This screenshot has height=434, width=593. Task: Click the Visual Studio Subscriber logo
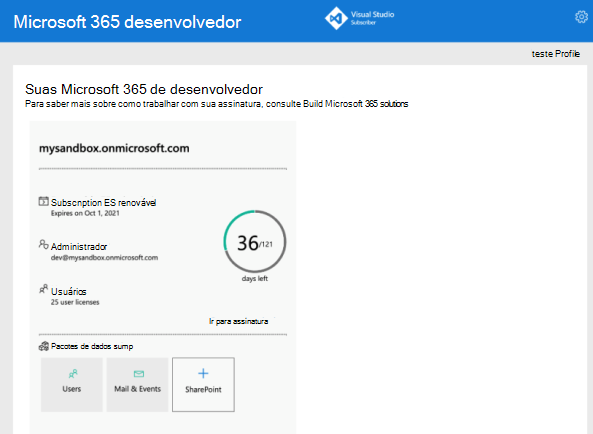point(359,18)
